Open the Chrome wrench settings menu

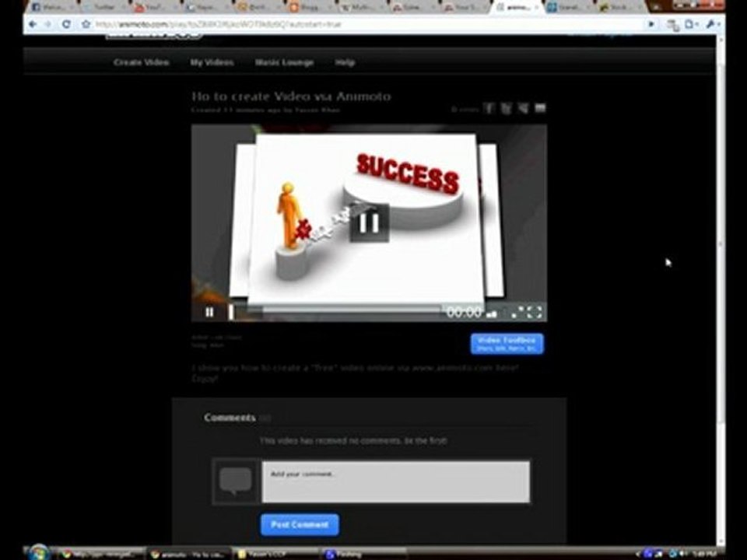tap(712, 24)
